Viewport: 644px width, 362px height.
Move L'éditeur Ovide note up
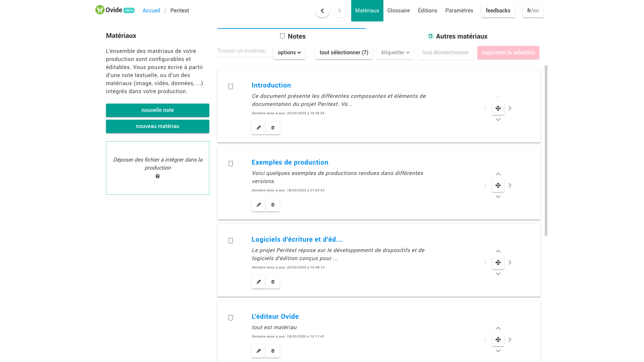coord(498,328)
